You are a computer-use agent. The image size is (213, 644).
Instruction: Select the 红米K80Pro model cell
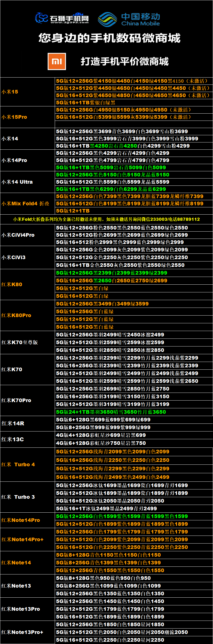click(x=28, y=315)
